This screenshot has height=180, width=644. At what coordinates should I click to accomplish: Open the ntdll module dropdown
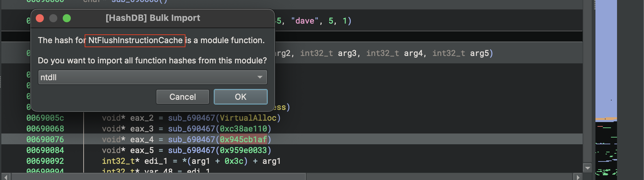tap(152, 77)
